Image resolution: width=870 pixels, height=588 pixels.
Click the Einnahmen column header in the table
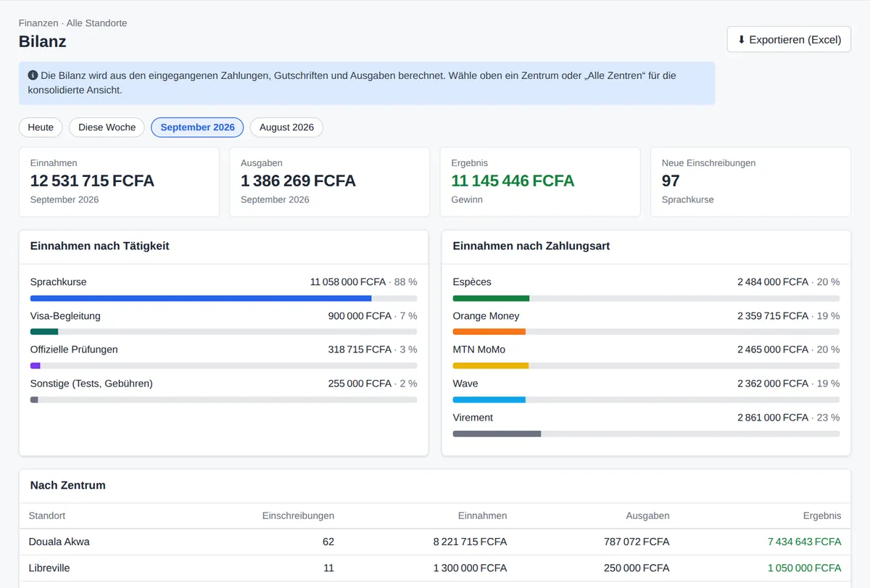point(482,515)
